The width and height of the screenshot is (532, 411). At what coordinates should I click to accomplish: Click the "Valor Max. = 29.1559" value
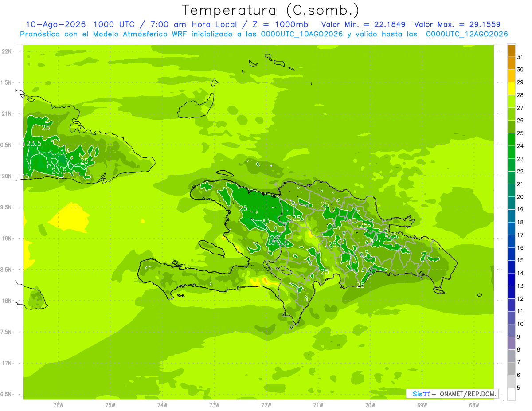(x=458, y=24)
